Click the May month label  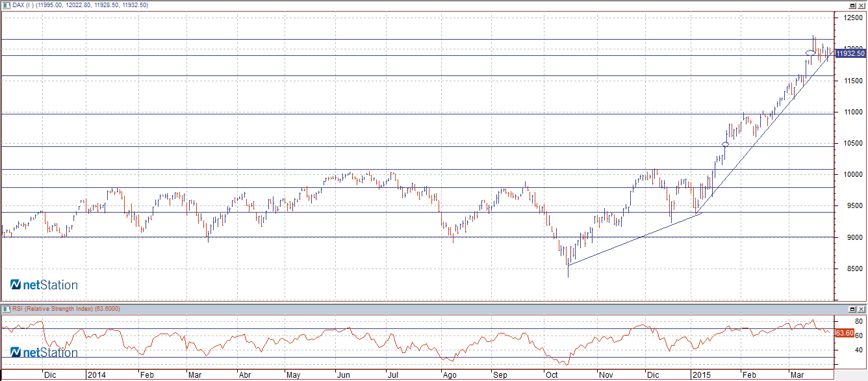point(294,375)
